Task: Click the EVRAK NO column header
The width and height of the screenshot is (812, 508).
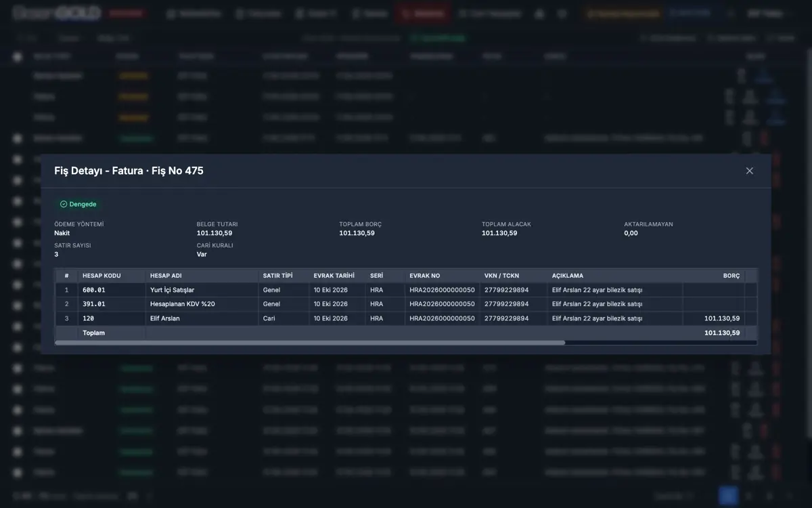Action: point(425,276)
